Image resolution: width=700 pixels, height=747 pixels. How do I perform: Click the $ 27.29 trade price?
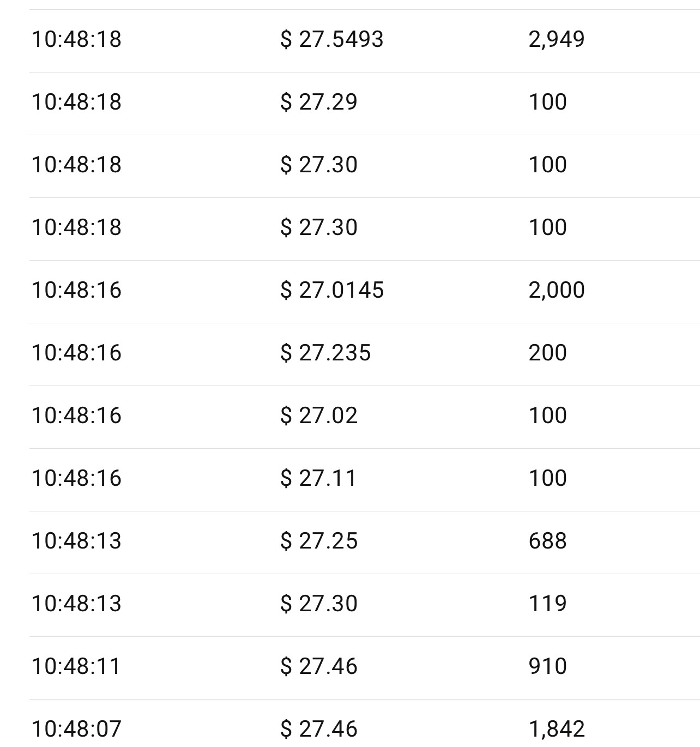coord(318,102)
